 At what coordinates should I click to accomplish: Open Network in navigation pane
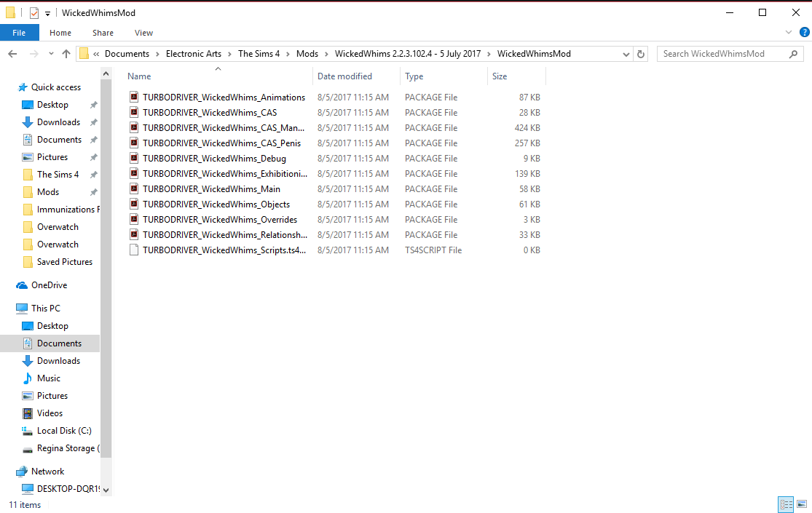point(47,471)
